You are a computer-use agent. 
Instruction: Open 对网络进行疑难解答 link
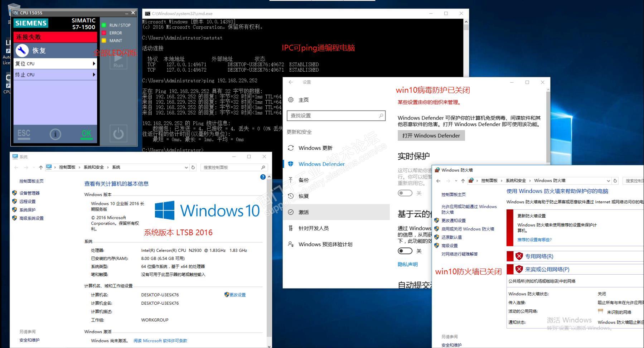click(x=460, y=254)
